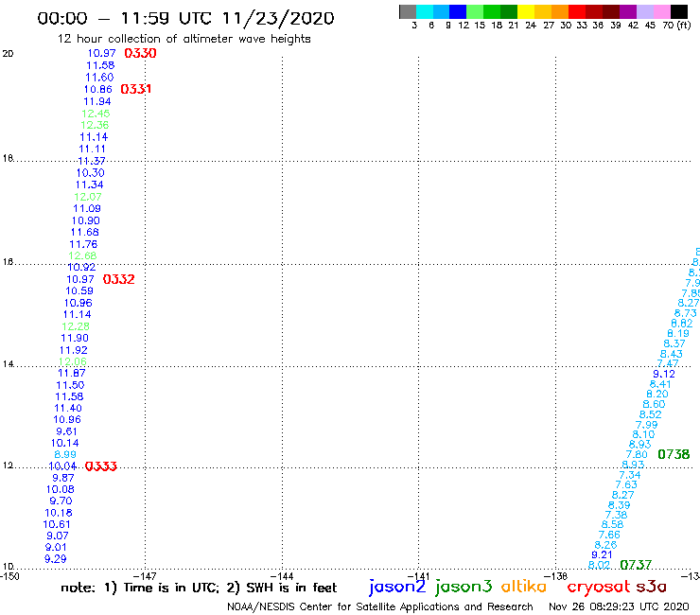
Task: Click the subtitle '12 hour collection of altimeter wave heights'
Action: point(184,39)
